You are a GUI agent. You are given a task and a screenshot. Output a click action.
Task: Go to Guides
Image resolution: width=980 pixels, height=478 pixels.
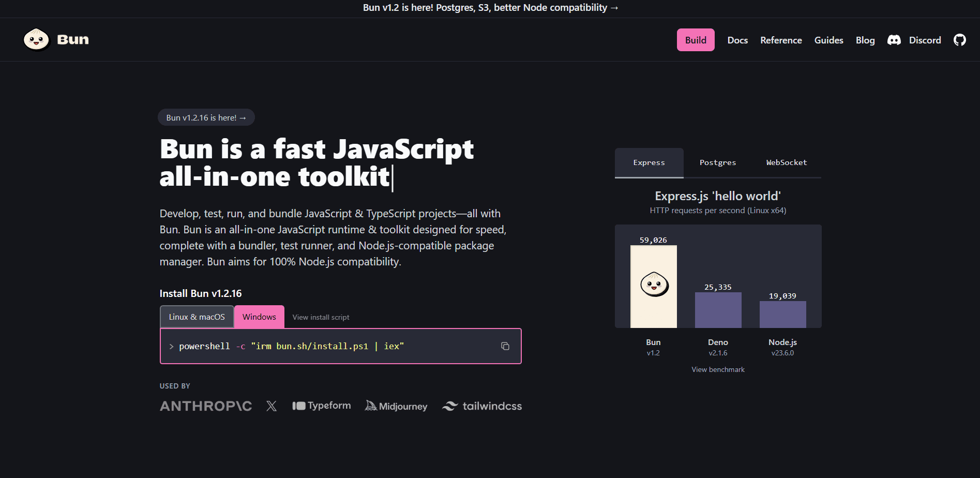(x=828, y=40)
